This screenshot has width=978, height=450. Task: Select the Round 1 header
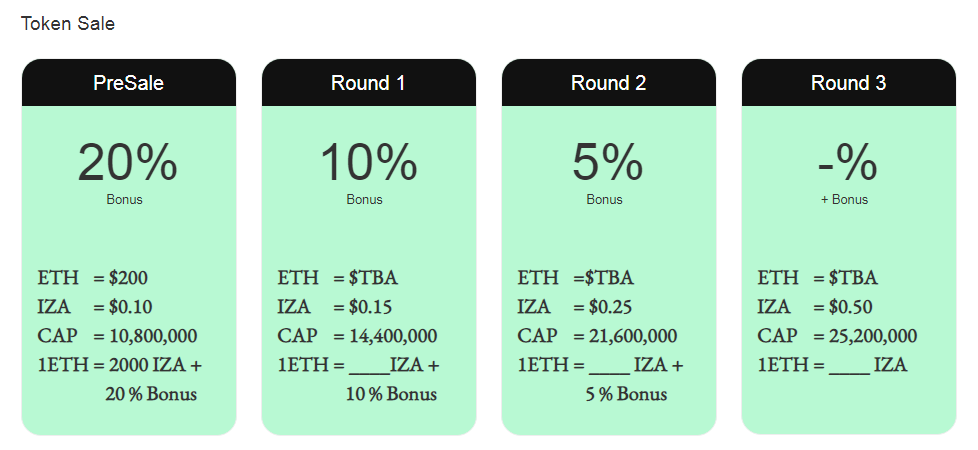[x=368, y=83]
